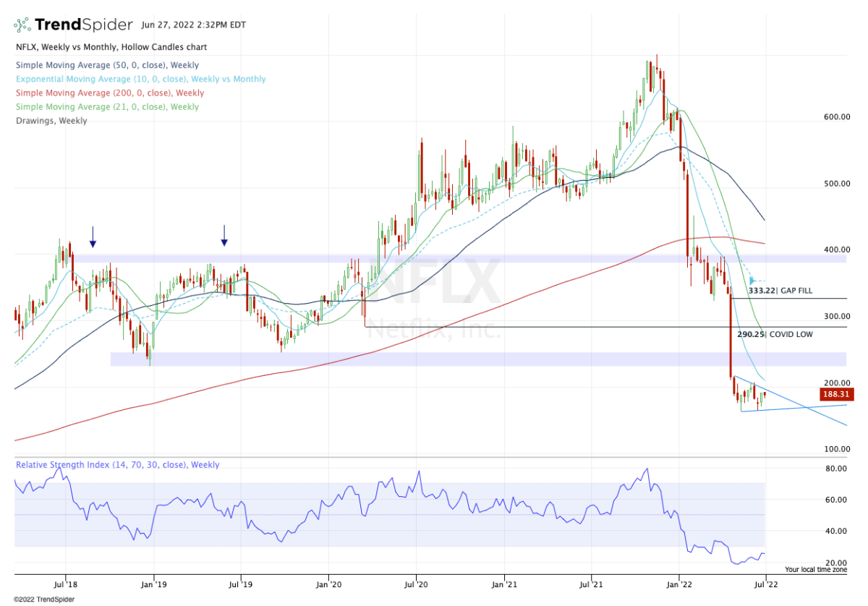The image size is (868, 606).
Task: Click the green Simple Moving Average 21 legend
Action: coord(107,106)
